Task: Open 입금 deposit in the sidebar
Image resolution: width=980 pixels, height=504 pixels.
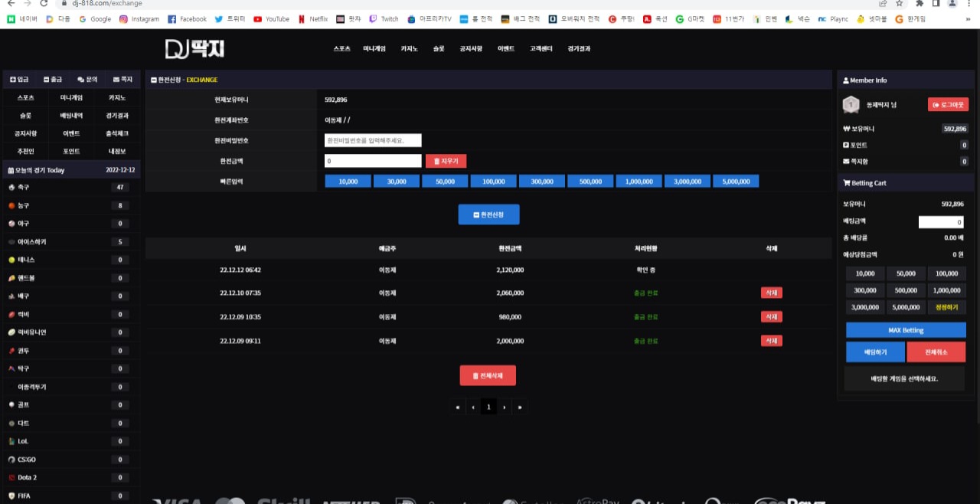Action: (x=20, y=80)
